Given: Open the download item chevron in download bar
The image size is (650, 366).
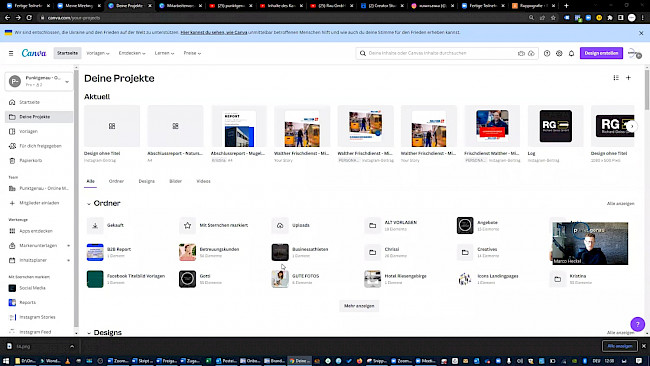Looking at the screenshot, I should click(72, 346).
